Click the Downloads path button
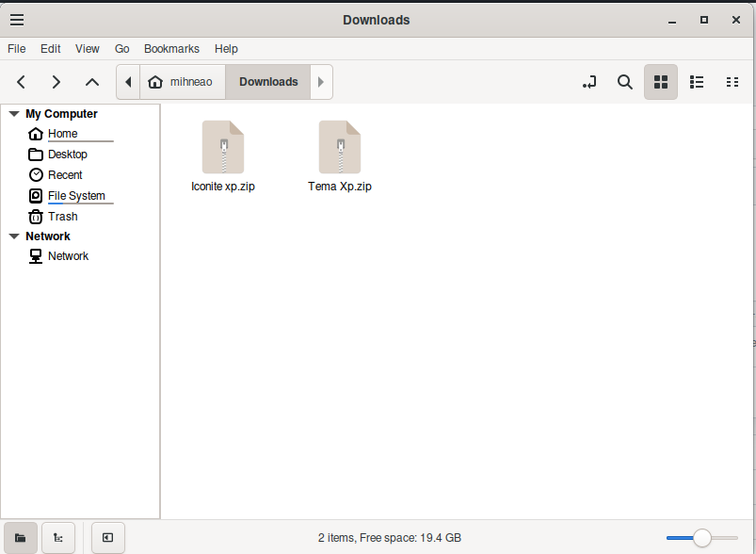 pos(268,82)
